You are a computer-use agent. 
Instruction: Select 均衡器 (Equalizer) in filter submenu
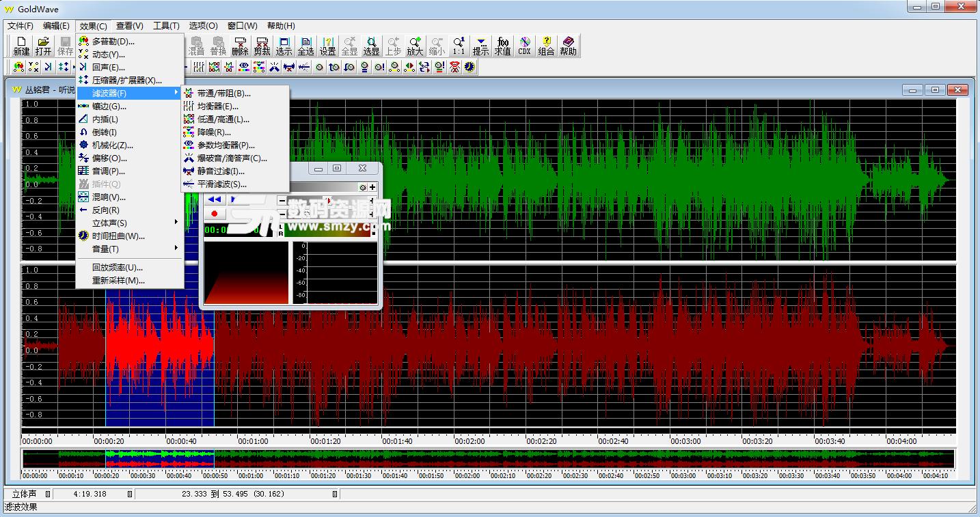[x=217, y=107]
